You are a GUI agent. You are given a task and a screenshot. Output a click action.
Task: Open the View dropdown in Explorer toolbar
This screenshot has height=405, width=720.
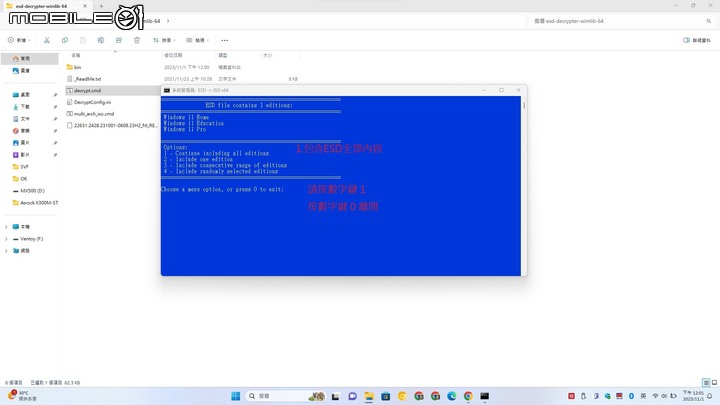click(x=197, y=40)
